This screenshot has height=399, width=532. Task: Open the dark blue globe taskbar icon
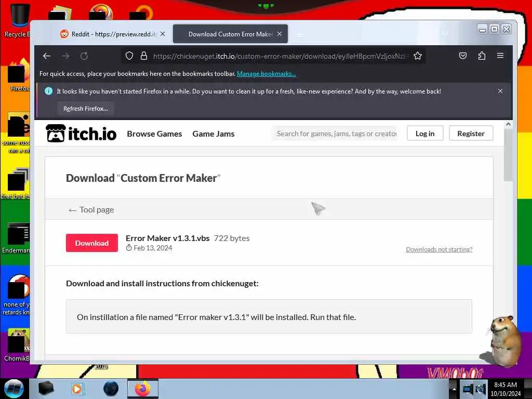pos(111,389)
